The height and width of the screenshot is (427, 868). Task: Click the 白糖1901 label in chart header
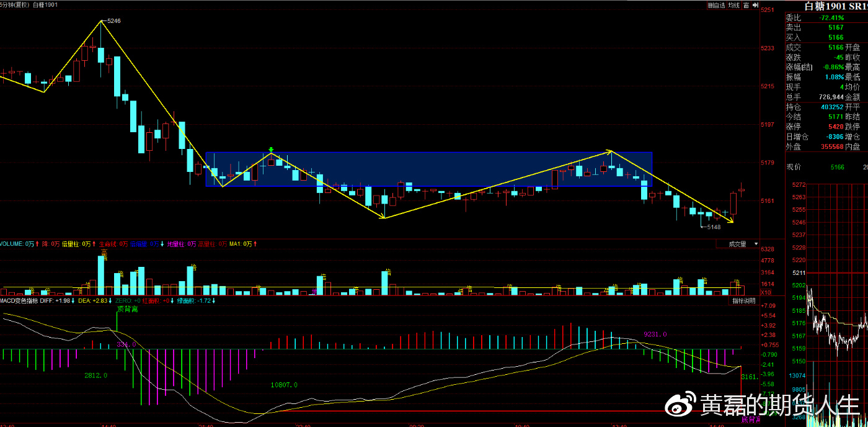click(x=45, y=5)
